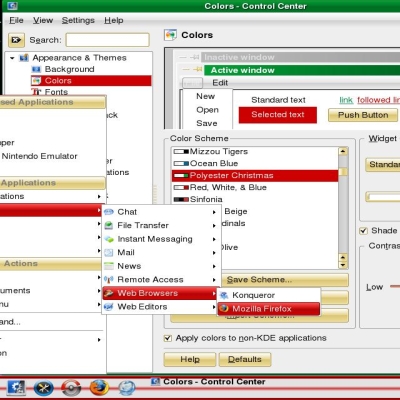Screen dimensions: 400x400
Task: Click in the Search input field
Action: pos(107,40)
